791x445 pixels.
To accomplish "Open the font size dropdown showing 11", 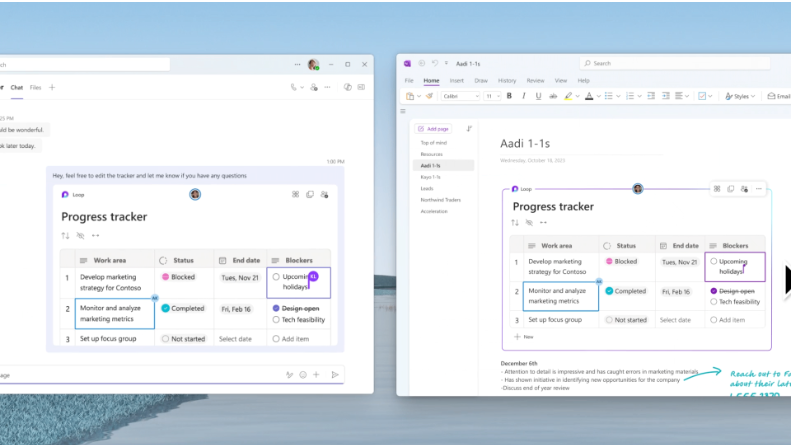I will [x=492, y=96].
